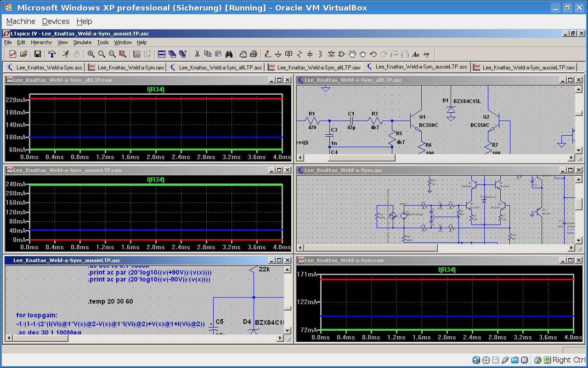Save the file with the floppy icon
Image resolution: width=588 pixels, height=368 pixels.
point(38,54)
